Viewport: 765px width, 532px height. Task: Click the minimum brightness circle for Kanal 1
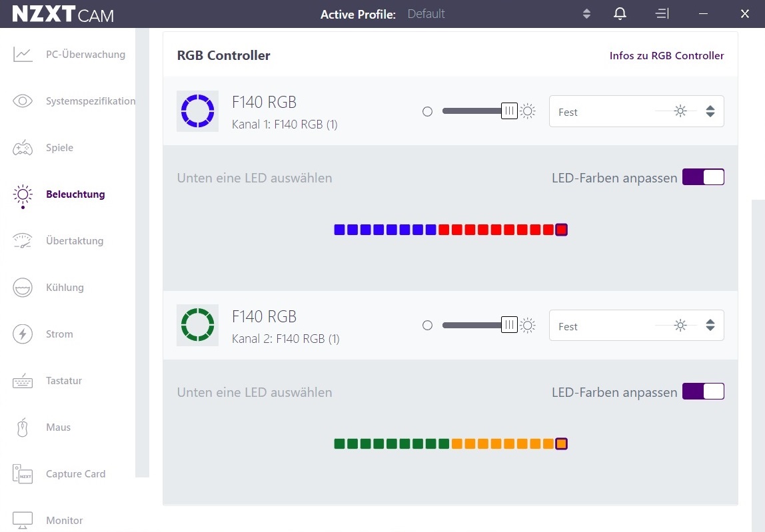[x=427, y=112]
